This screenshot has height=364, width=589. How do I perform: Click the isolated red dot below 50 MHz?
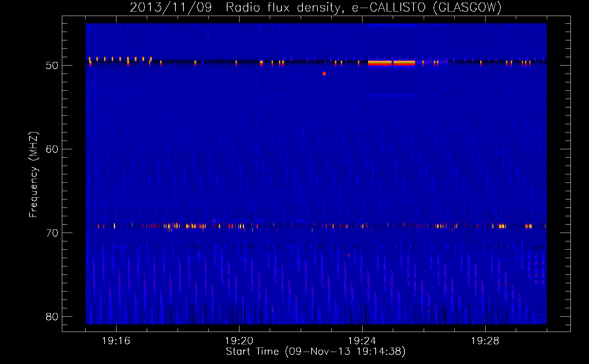(x=324, y=74)
